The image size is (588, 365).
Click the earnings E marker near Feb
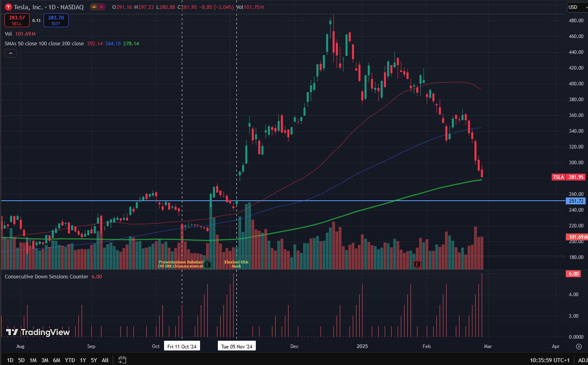pyautogui.click(x=417, y=265)
